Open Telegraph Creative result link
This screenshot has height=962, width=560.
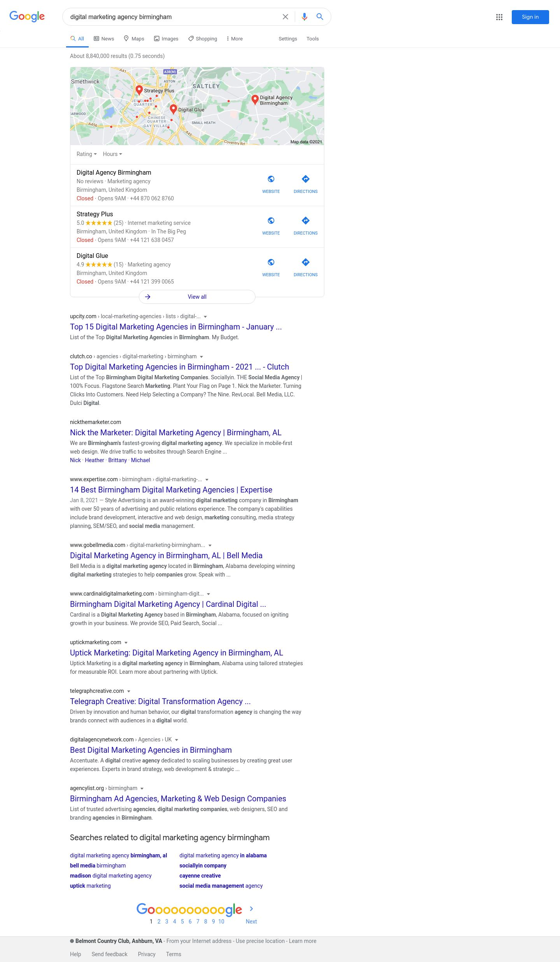(160, 701)
